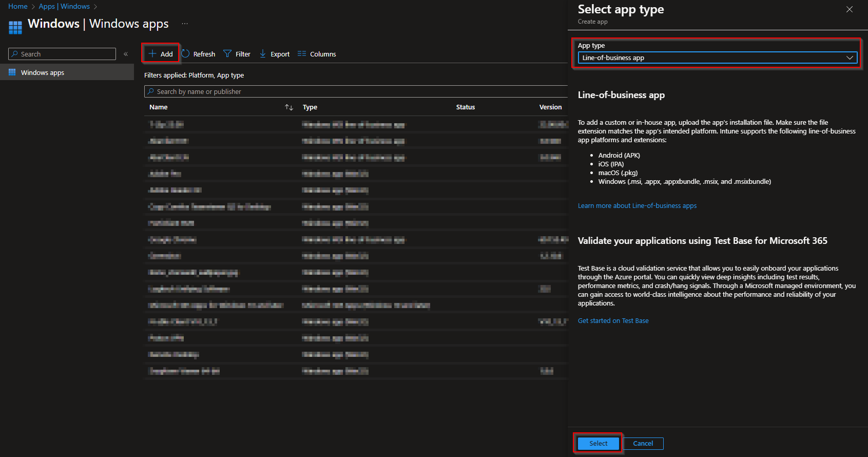
Task: Expand the App type dropdown
Action: (717, 58)
